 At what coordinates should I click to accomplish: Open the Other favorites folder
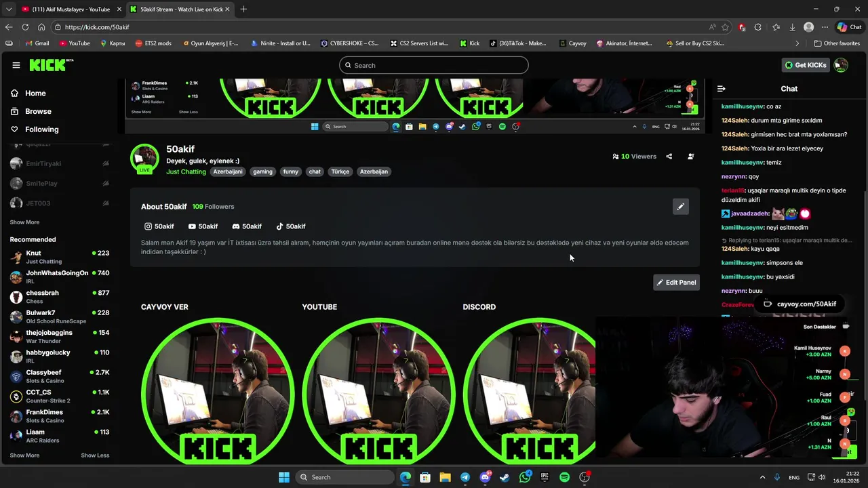[x=837, y=43]
